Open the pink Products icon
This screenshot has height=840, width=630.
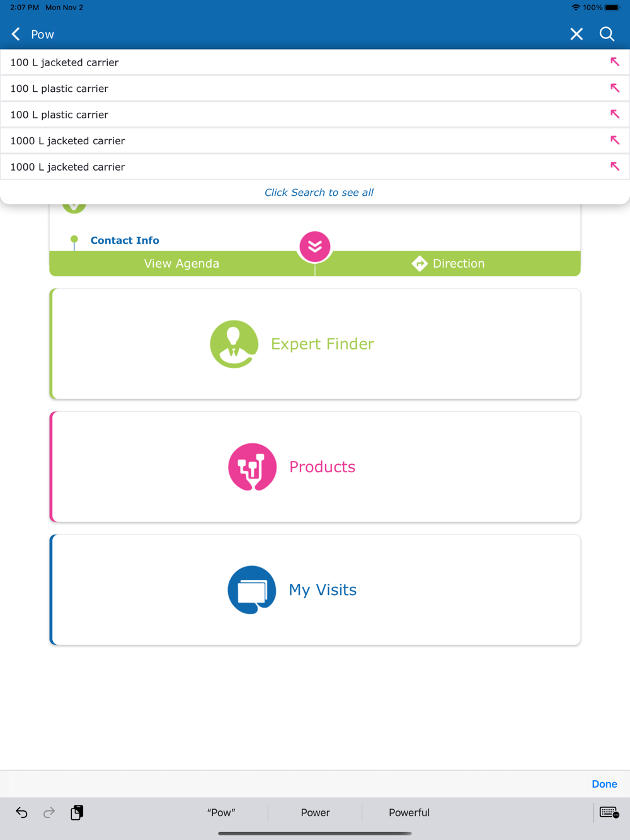click(x=252, y=467)
